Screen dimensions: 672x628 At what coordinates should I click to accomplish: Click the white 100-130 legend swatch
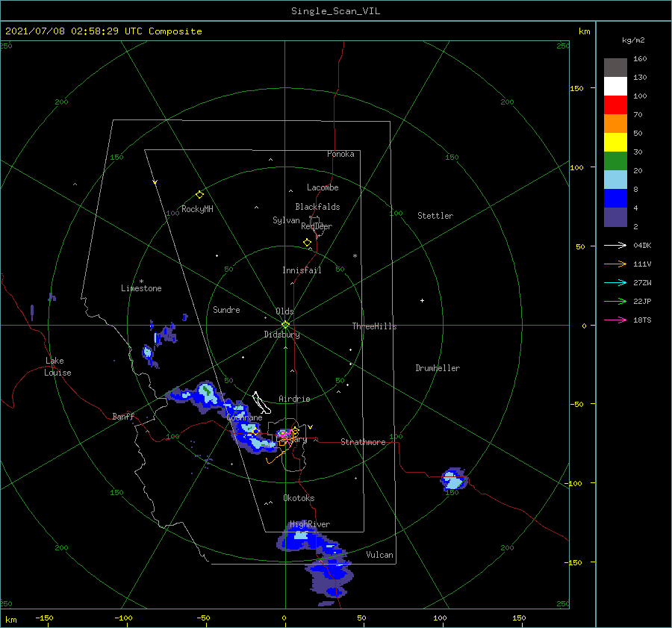pos(615,86)
